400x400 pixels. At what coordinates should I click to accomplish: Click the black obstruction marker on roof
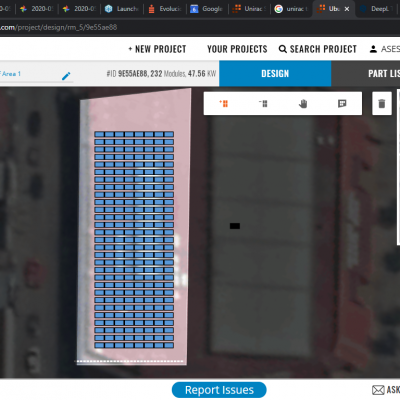235,226
